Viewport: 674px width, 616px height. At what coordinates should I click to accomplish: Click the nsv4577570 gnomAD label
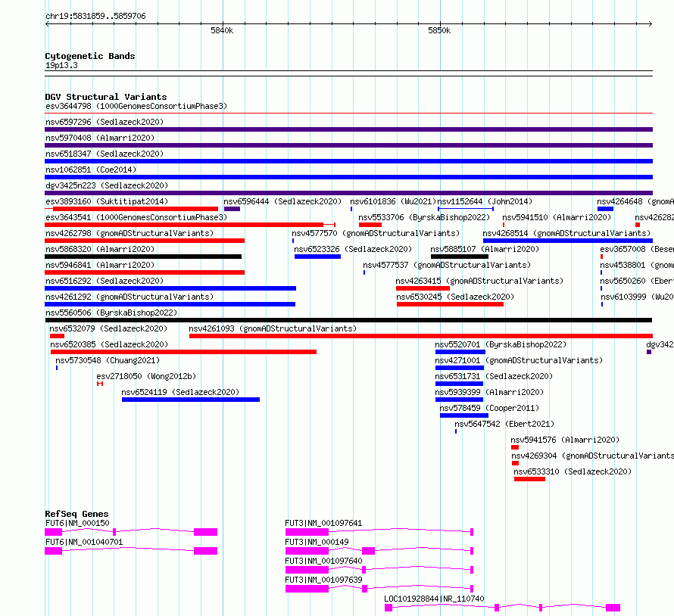[376, 233]
